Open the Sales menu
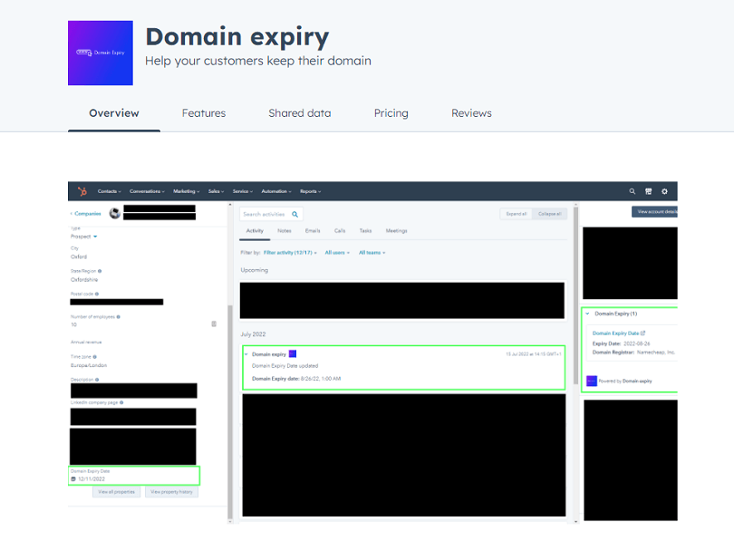 coord(216,191)
